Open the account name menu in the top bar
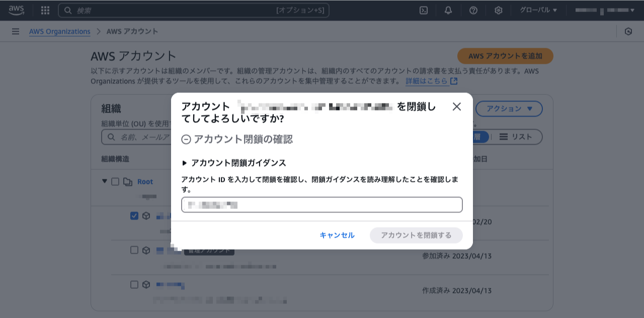This screenshot has height=318, width=644. [x=605, y=10]
